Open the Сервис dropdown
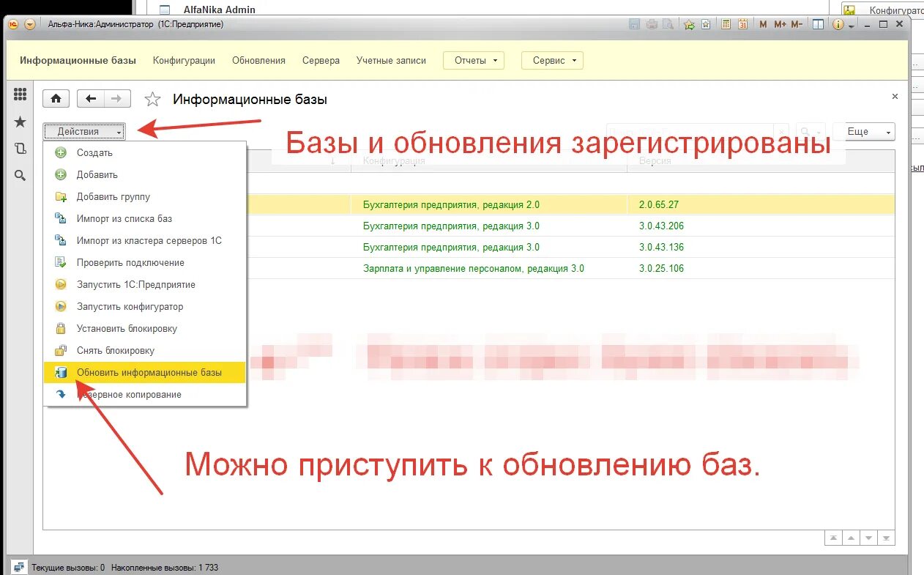The width and height of the screenshot is (924, 575). (x=551, y=60)
